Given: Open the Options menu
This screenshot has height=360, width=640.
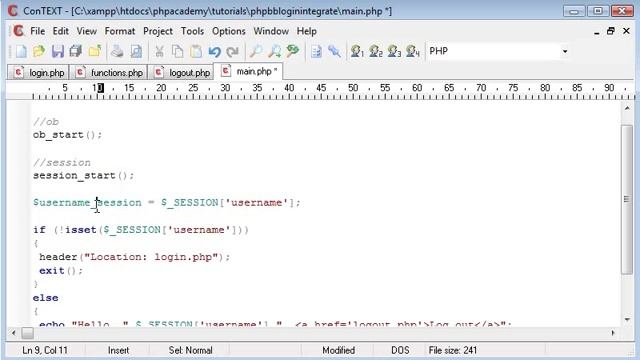Looking at the screenshot, I should pos(229,31).
